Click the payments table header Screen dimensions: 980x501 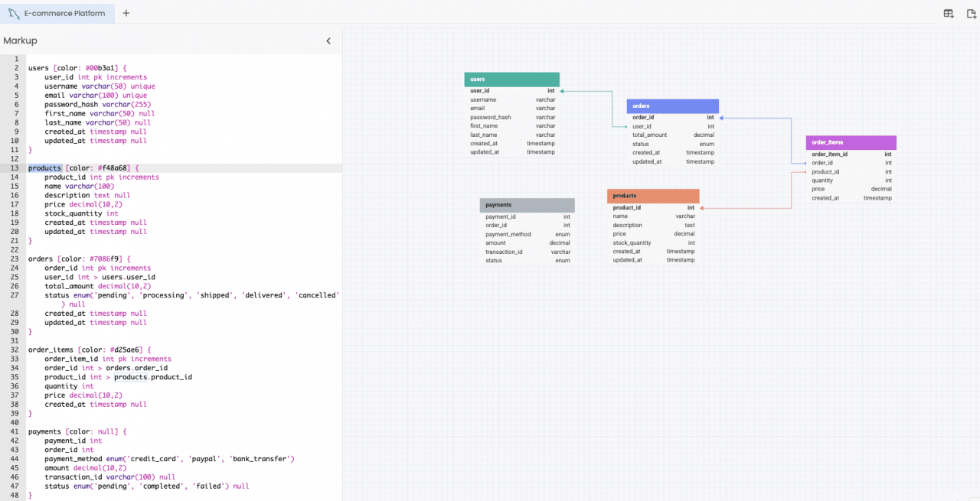click(x=527, y=205)
